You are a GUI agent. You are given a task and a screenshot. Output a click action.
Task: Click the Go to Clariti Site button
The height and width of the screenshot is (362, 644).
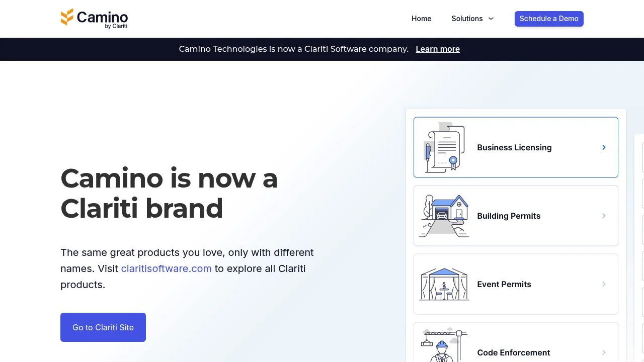[103, 327]
